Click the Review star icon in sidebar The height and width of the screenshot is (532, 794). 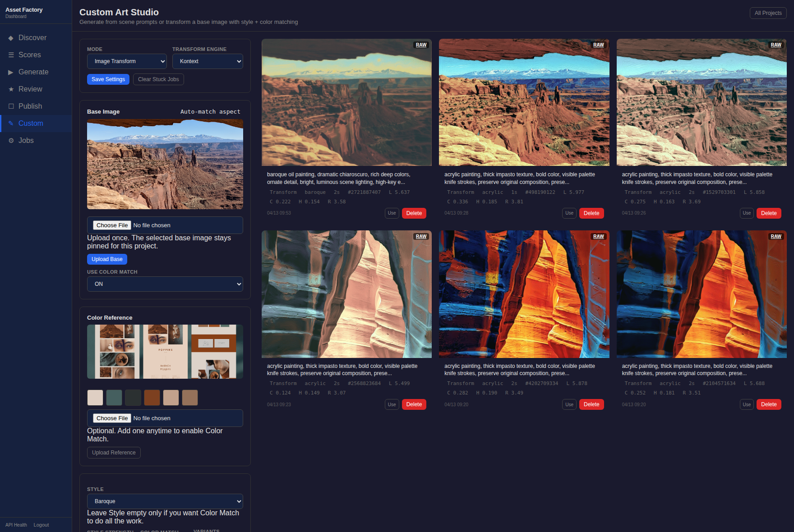coord(11,89)
